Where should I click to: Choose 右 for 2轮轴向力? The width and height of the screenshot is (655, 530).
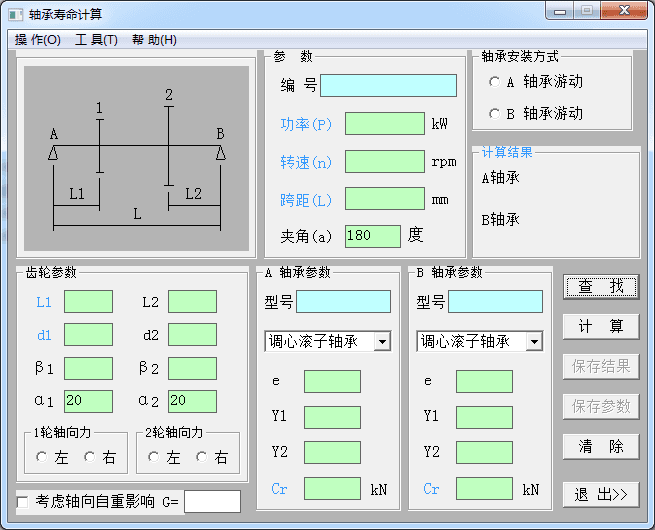[202, 457]
